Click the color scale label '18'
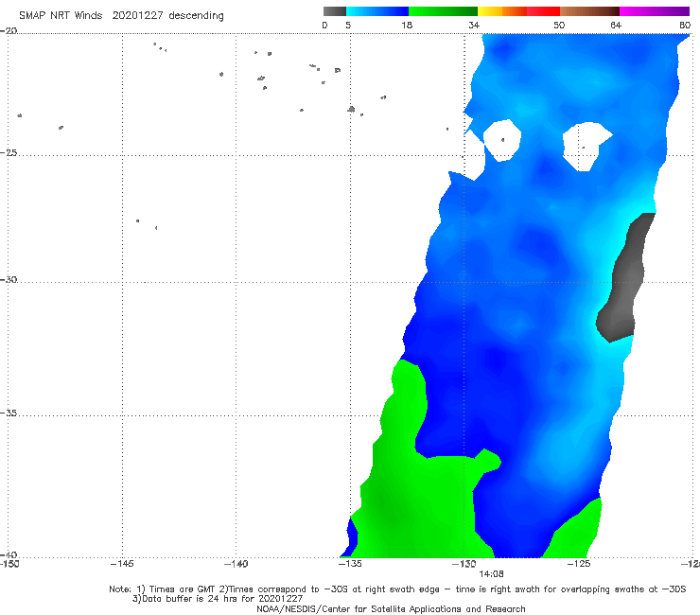Screen dimensions: 700x615 (x=407, y=26)
